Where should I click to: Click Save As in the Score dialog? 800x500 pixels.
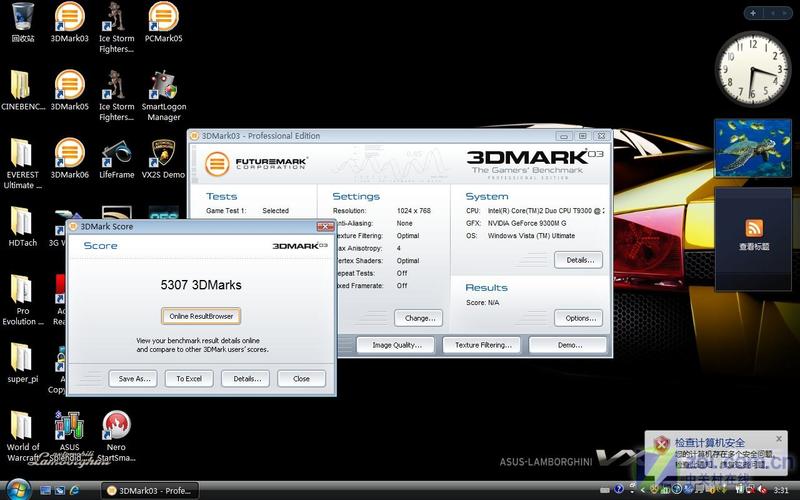click(133, 379)
